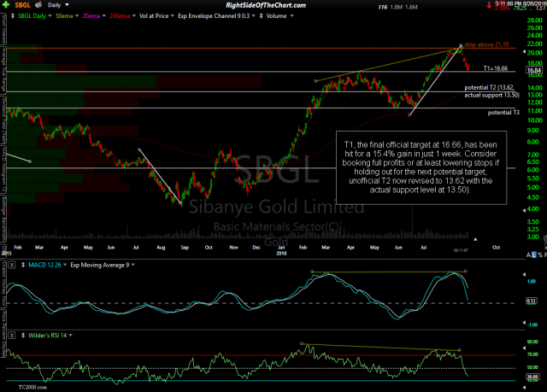Click the green plus add-indicator icon
Viewport: 547px width, 392px height.
[6, 5]
